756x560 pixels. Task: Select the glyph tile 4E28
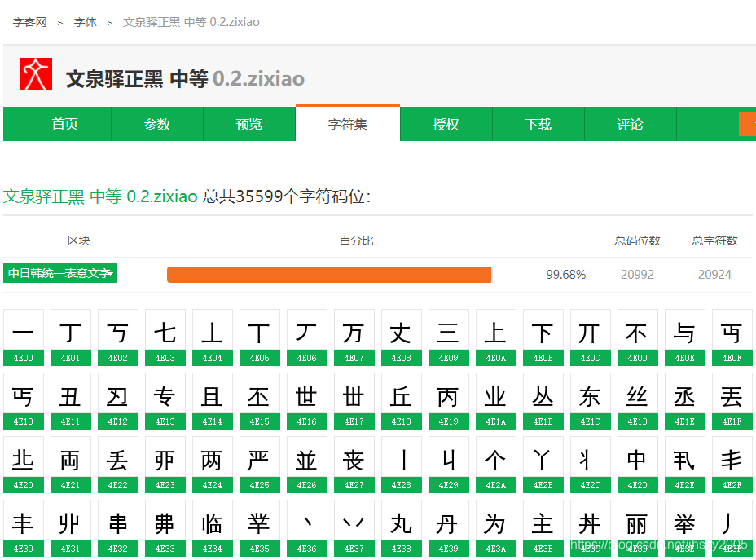[401, 465]
